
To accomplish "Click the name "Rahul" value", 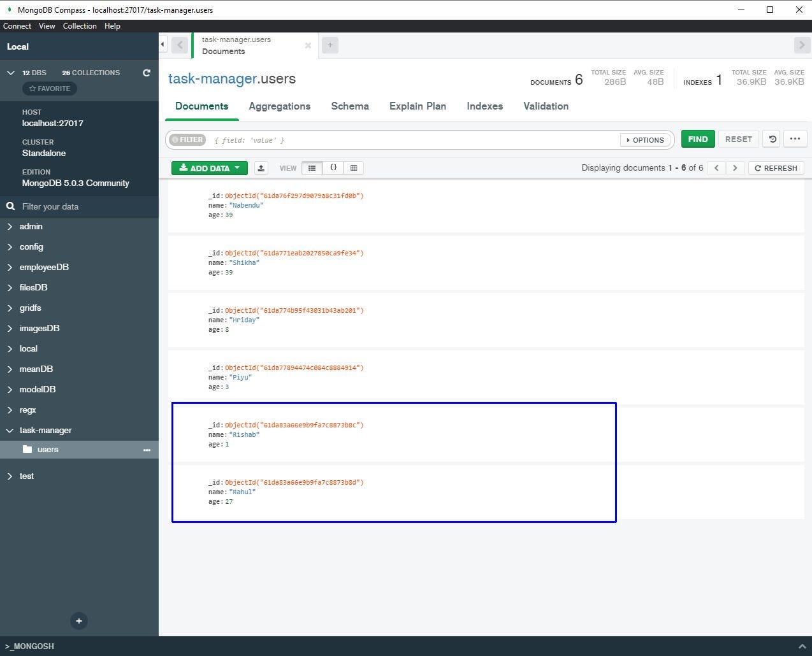I will (242, 492).
